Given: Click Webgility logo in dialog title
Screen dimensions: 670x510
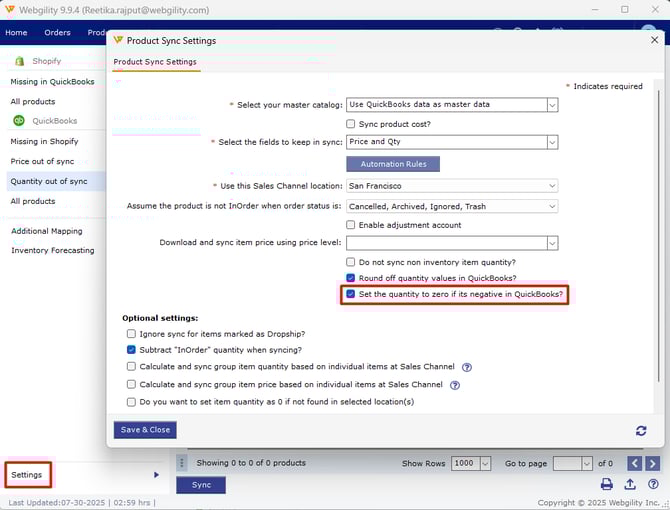Looking at the screenshot, I should [x=118, y=40].
